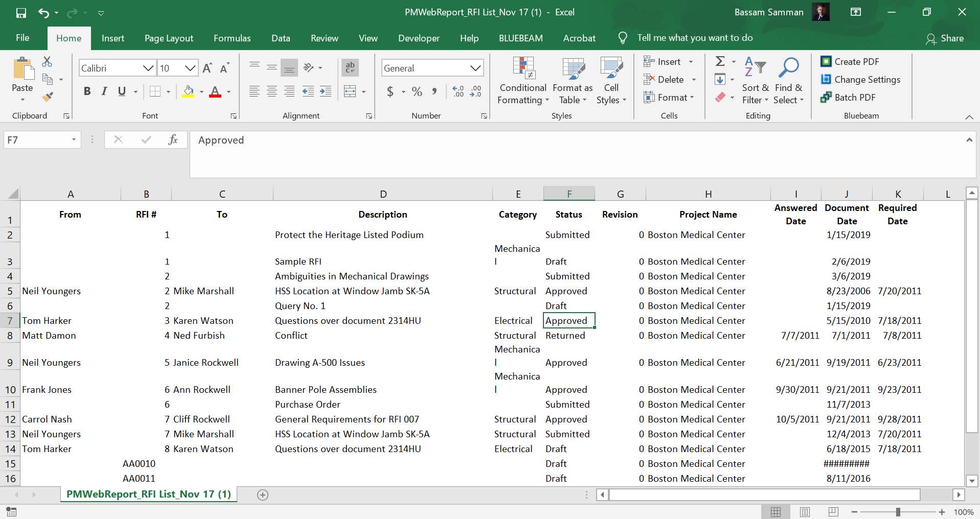
Task: Switch to the Page Layout tab
Action: [x=169, y=38]
